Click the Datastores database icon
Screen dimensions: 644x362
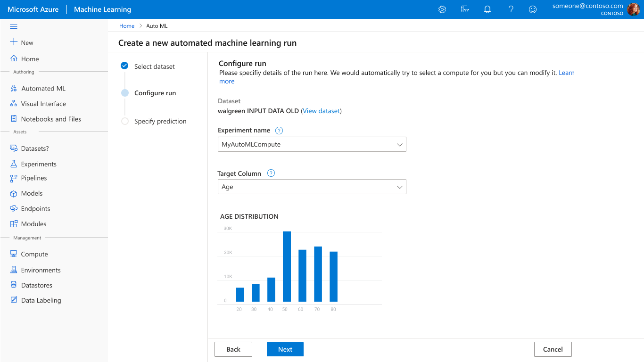[x=14, y=285]
